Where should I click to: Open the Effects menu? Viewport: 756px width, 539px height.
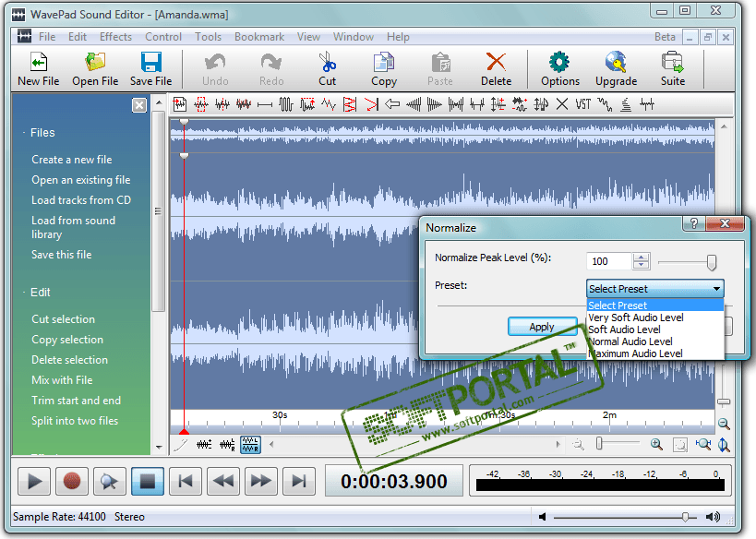pos(115,37)
